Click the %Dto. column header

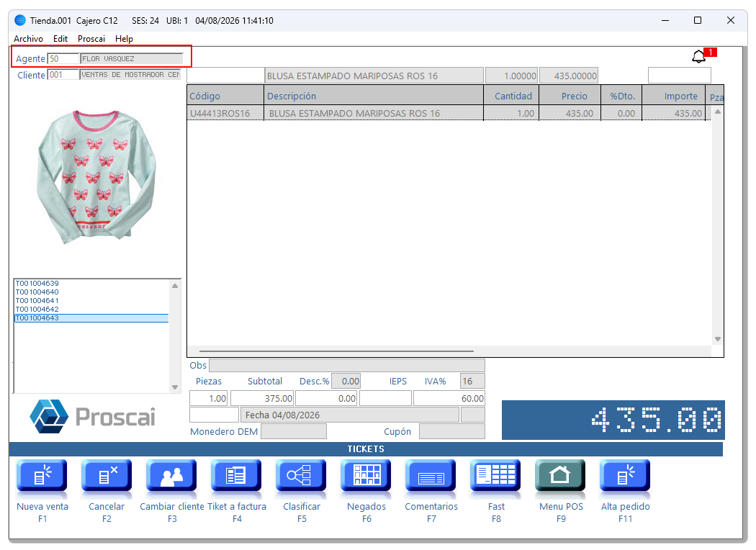click(x=622, y=96)
